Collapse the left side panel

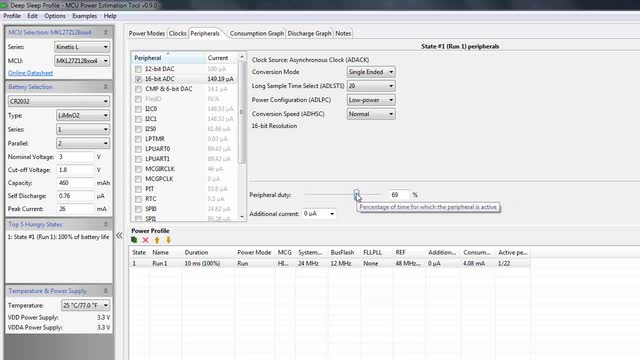point(119,236)
